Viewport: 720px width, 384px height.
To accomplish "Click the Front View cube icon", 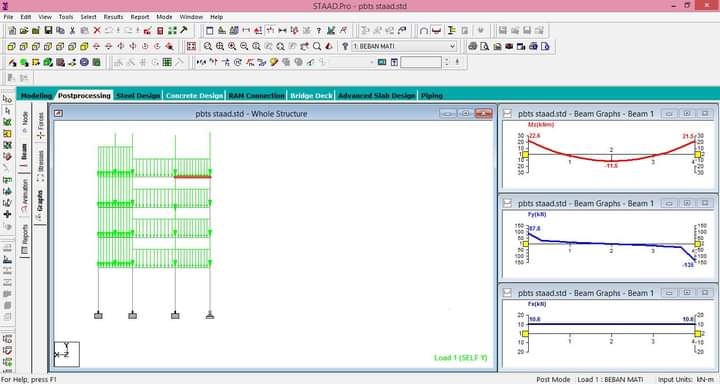I will (x=11, y=46).
